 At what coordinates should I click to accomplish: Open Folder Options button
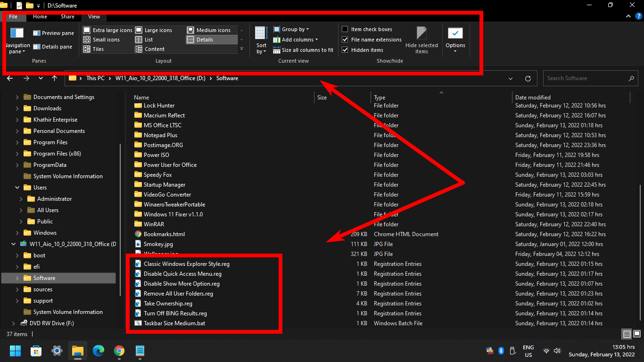point(455,40)
